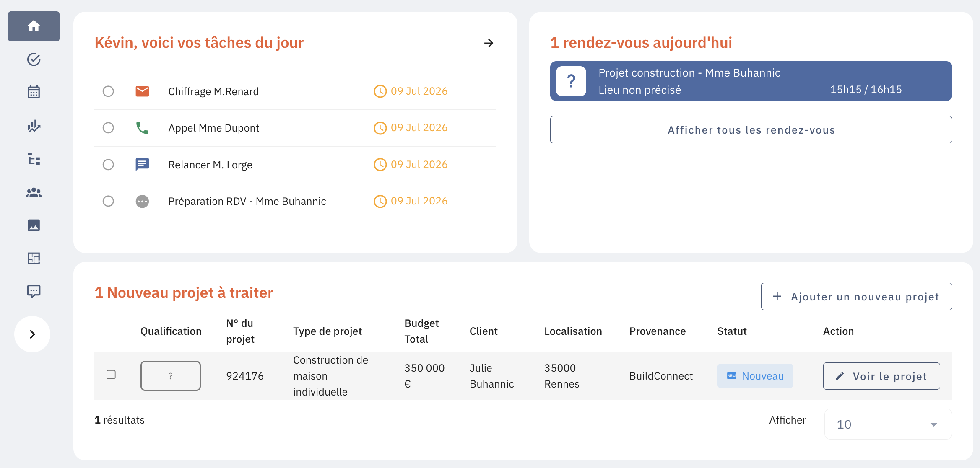Click client name Julie Buhannic
980x468 pixels.
point(491,376)
